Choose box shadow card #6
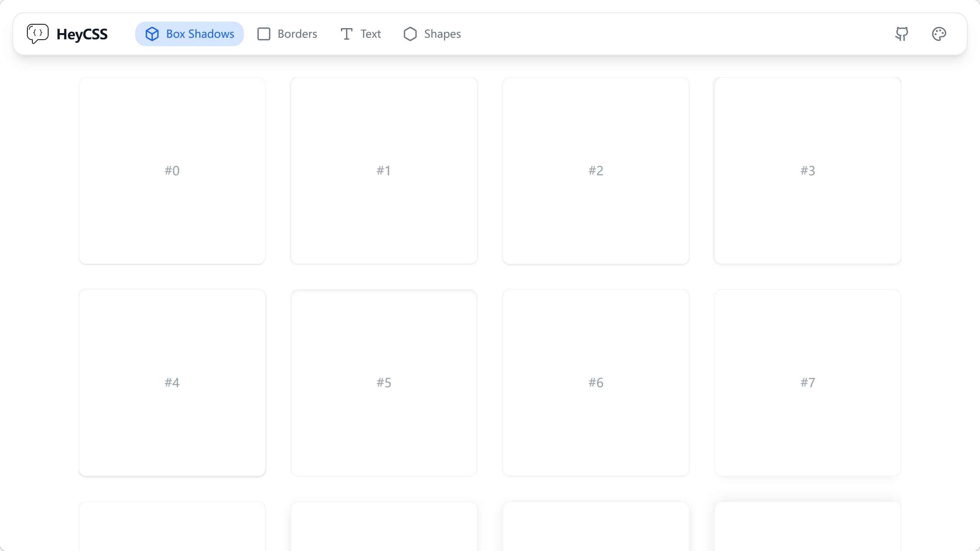Screen dimensions: 980x551 pos(596,383)
